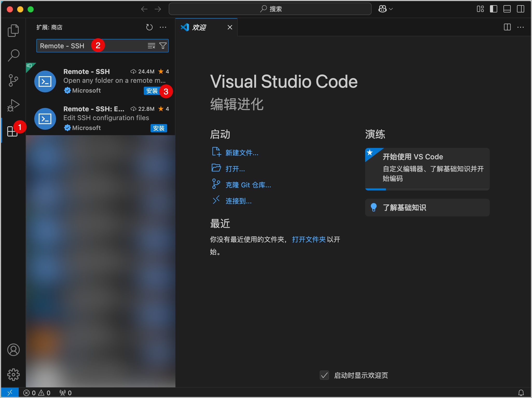The image size is (532, 398).
Task: Open the Extensions view in activity bar
Action: 12,131
